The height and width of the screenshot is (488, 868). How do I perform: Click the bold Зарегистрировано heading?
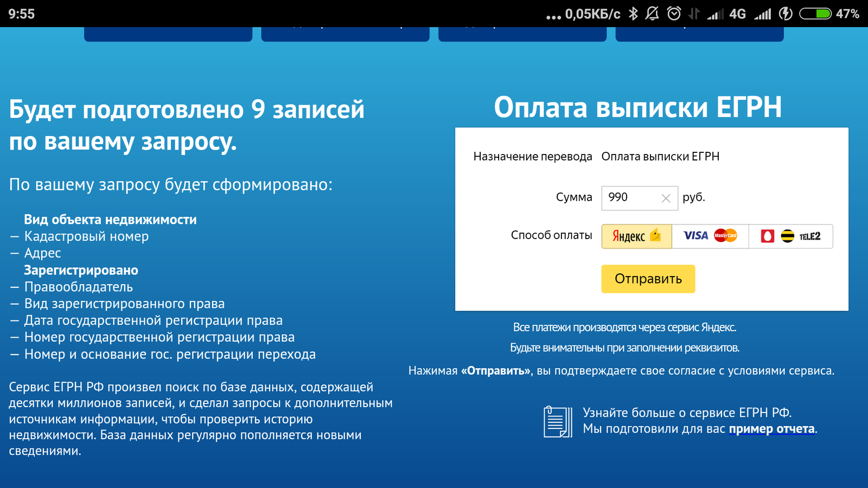coord(81,270)
